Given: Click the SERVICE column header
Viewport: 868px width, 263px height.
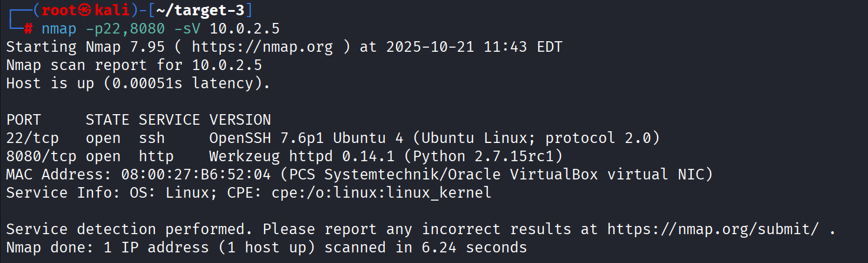Looking at the screenshot, I should (169, 120).
